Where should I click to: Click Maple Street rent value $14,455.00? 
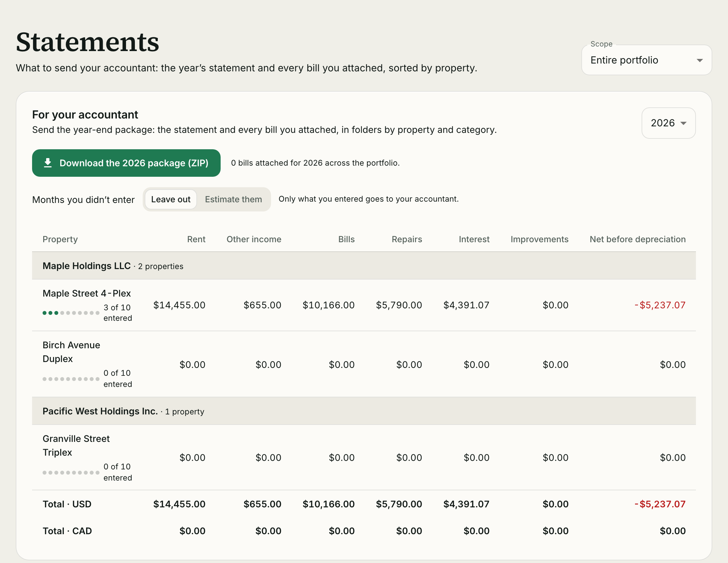179,305
